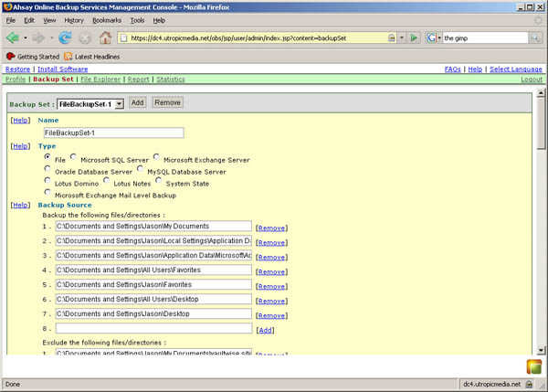Select Lotus Domino type
548x392 pixels.
(x=47, y=180)
